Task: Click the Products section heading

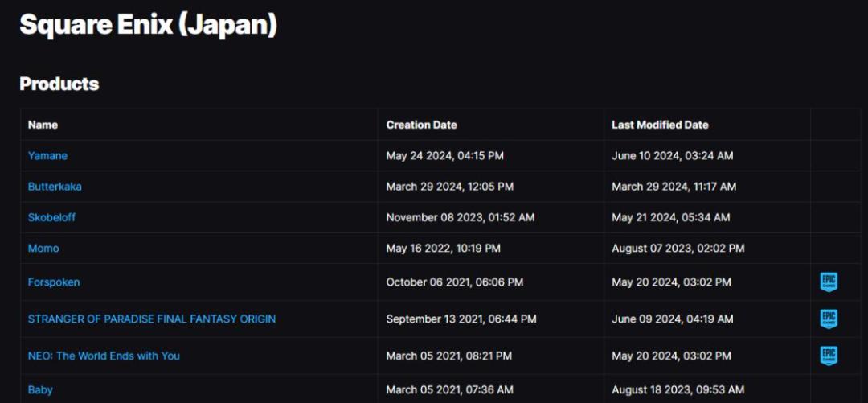Action: 59,84
